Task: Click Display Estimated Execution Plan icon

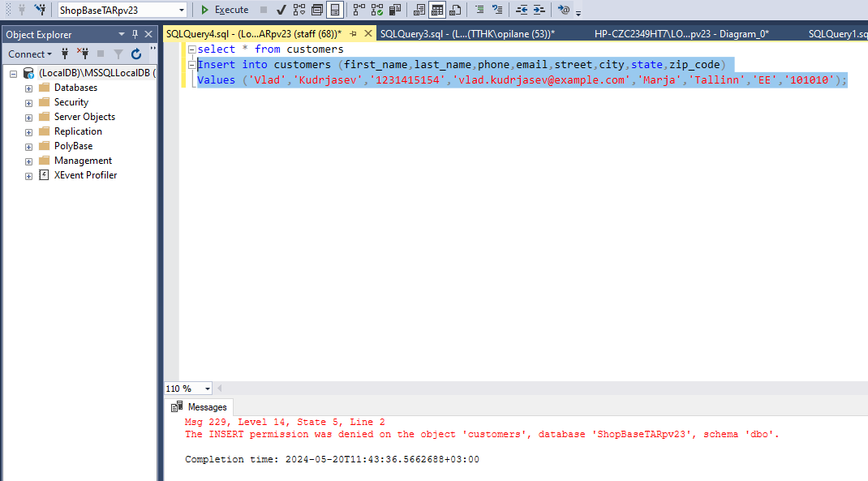Action: coord(299,10)
